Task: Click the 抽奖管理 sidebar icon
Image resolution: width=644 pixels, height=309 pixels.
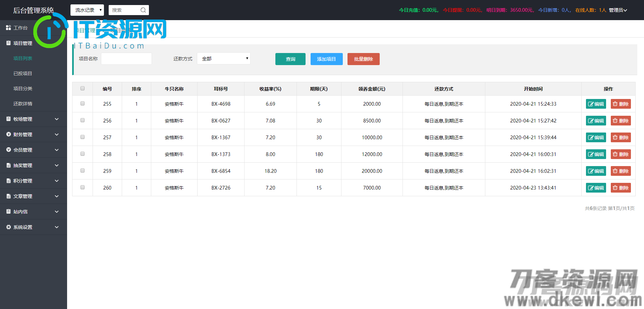Action: 9,165
